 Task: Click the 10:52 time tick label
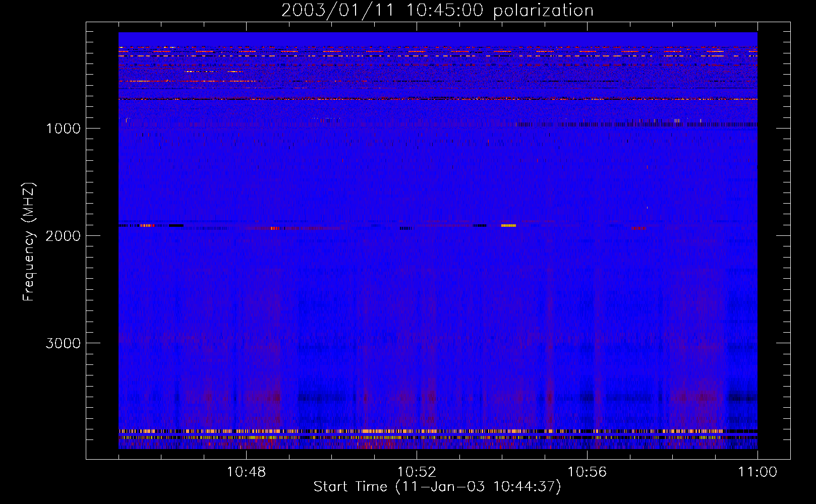point(417,472)
